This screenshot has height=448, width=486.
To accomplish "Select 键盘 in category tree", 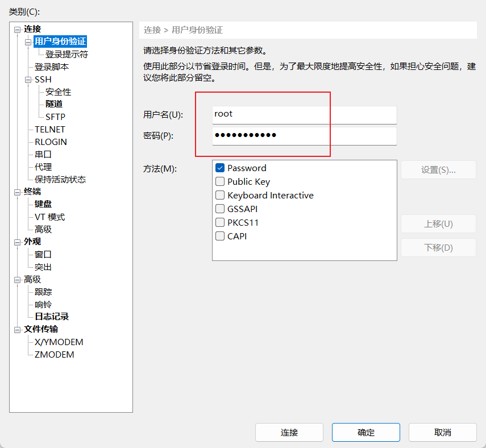I will [x=43, y=204].
